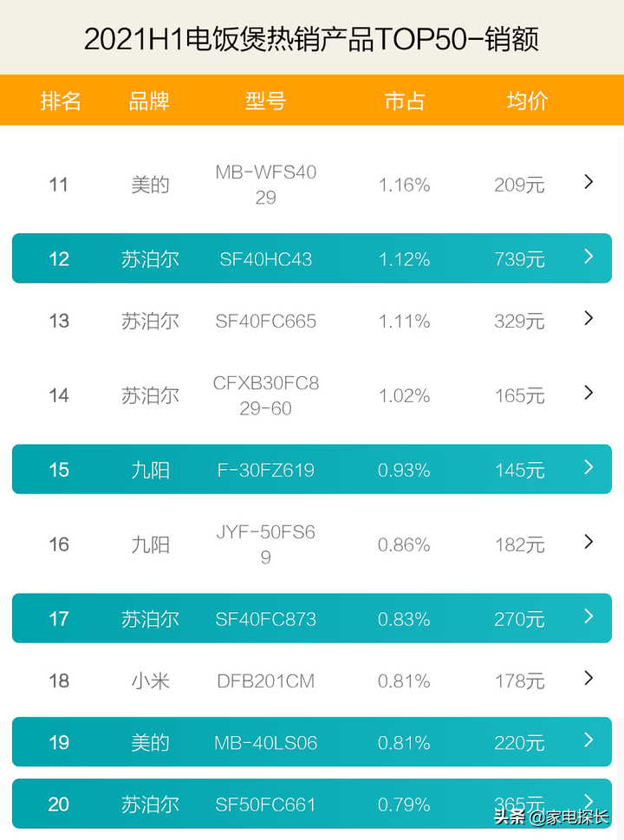Expand rank 11 Midea MB-WFS4029 row arrow
The width and height of the screenshot is (624, 840).
click(588, 182)
